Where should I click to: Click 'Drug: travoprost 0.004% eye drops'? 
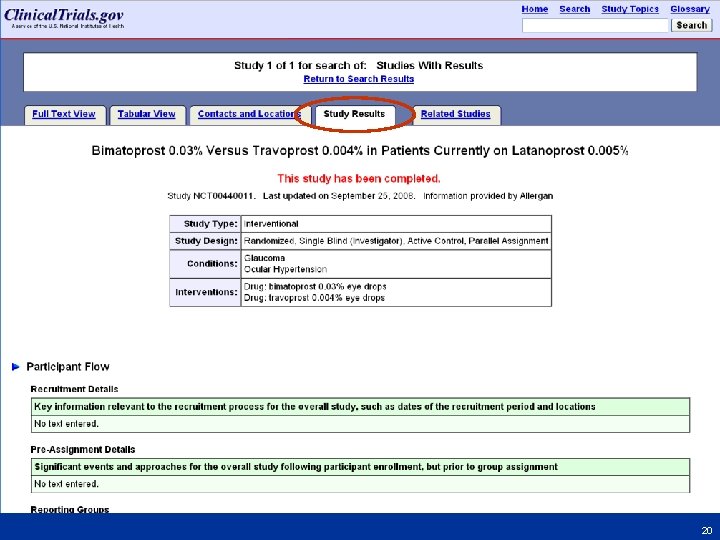click(x=315, y=298)
